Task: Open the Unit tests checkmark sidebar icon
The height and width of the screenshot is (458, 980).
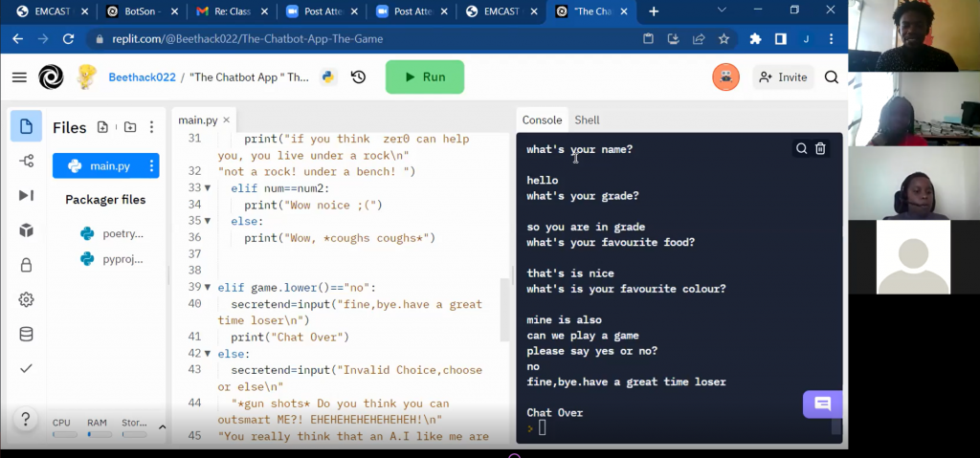Action: (26, 369)
